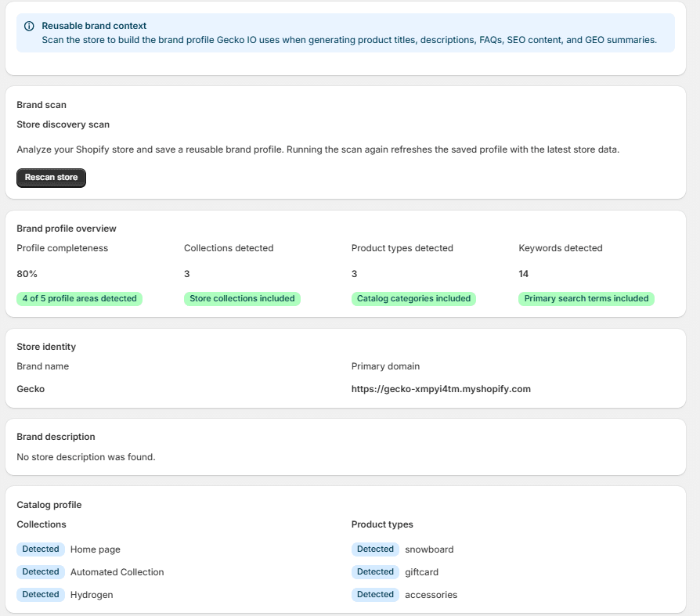Click the Detected badge beside snowboard
700x616 pixels.
(375, 549)
